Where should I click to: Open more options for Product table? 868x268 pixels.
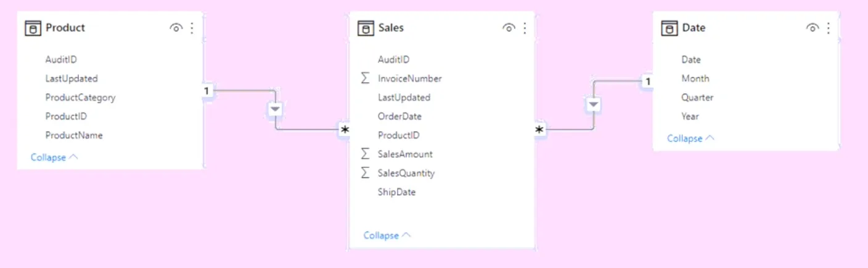pos(192,28)
